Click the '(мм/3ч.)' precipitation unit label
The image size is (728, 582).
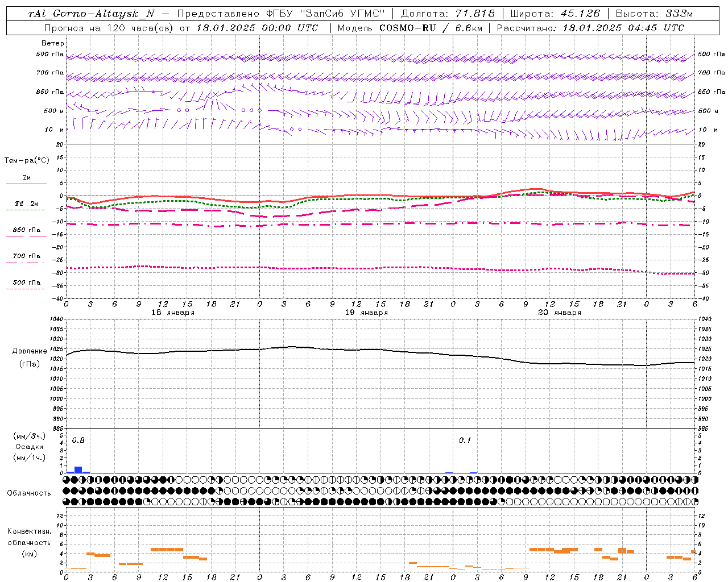tap(30, 436)
